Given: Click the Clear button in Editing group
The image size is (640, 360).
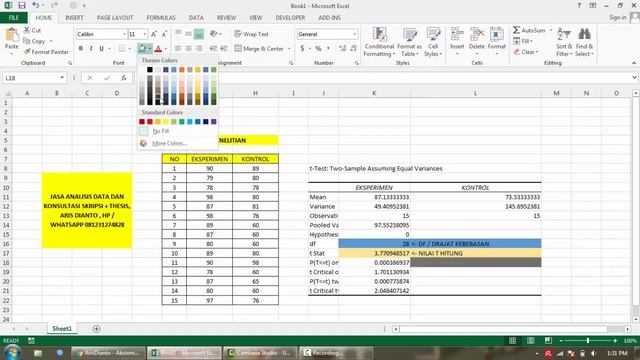Looking at the screenshot, I should pyautogui.click(x=526, y=52).
